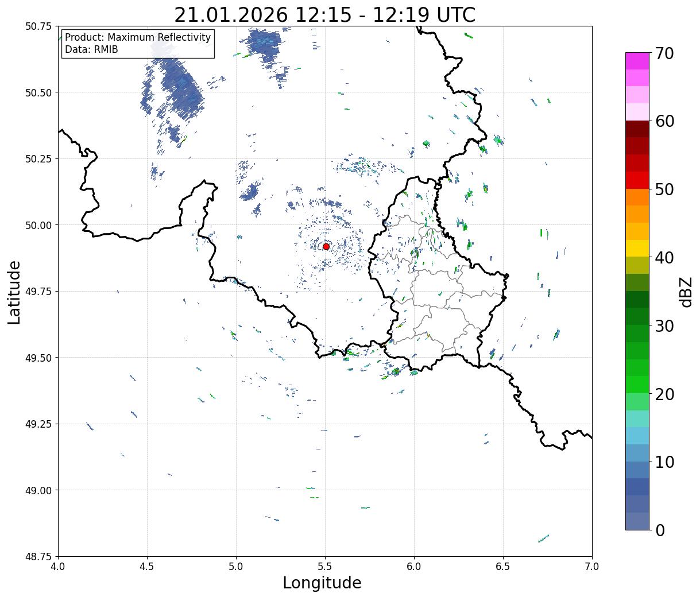Image resolution: width=700 pixels, height=597 pixels.
Task: Click the longitude tick label 5.0
Action: [x=236, y=567]
